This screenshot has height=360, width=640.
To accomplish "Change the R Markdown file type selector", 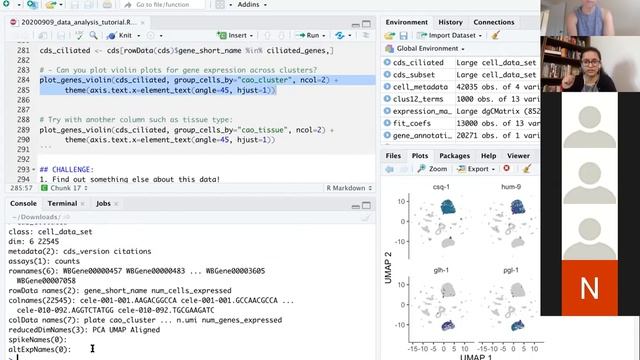I will pyautogui.click(x=349, y=188).
